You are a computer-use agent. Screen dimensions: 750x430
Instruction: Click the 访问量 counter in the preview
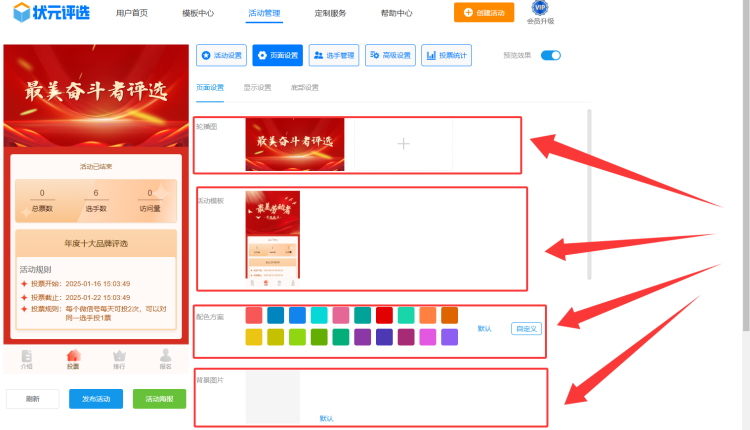click(x=150, y=200)
